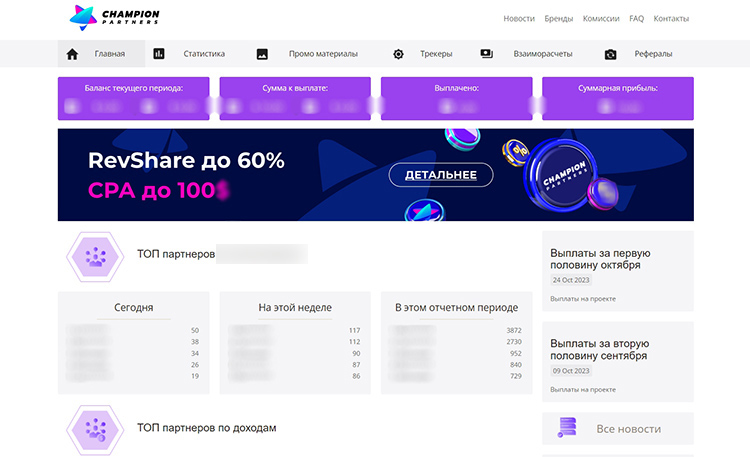The image size is (750, 457).
Task: Click the image icon for promo materials
Action: coord(262,54)
